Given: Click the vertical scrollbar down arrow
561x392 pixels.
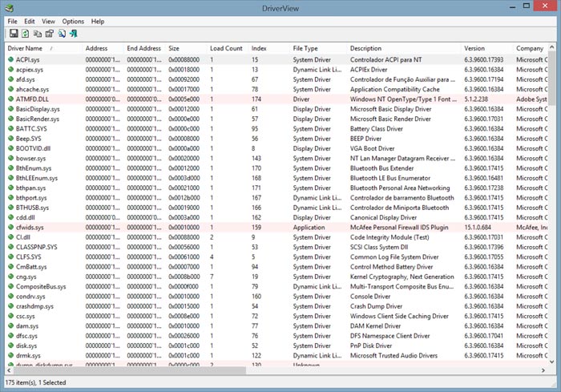Looking at the screenshot, I should [x=553, y=363].
